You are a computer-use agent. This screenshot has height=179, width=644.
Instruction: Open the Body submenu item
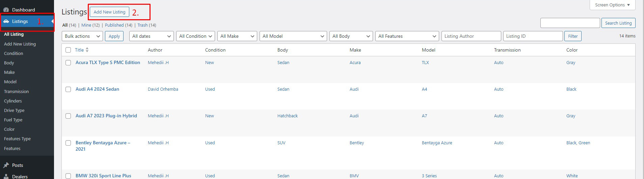tap(9, 63)
